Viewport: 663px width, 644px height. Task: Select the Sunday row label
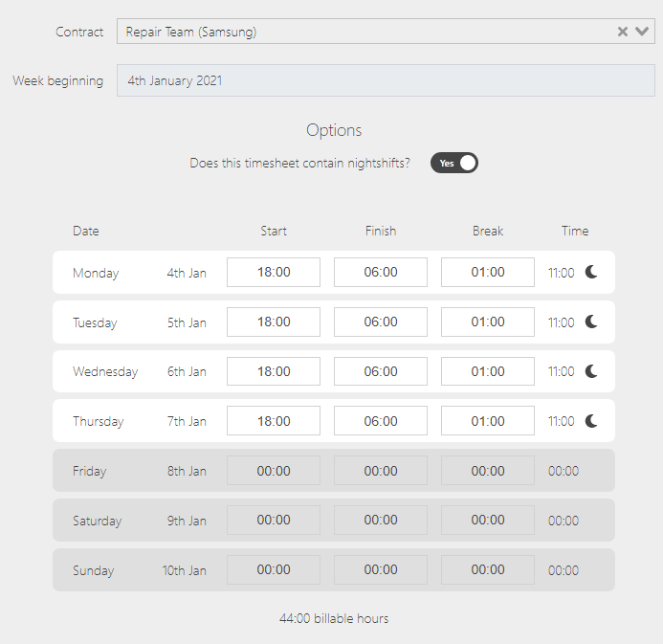pyautogui.click(x=94, y=571)
